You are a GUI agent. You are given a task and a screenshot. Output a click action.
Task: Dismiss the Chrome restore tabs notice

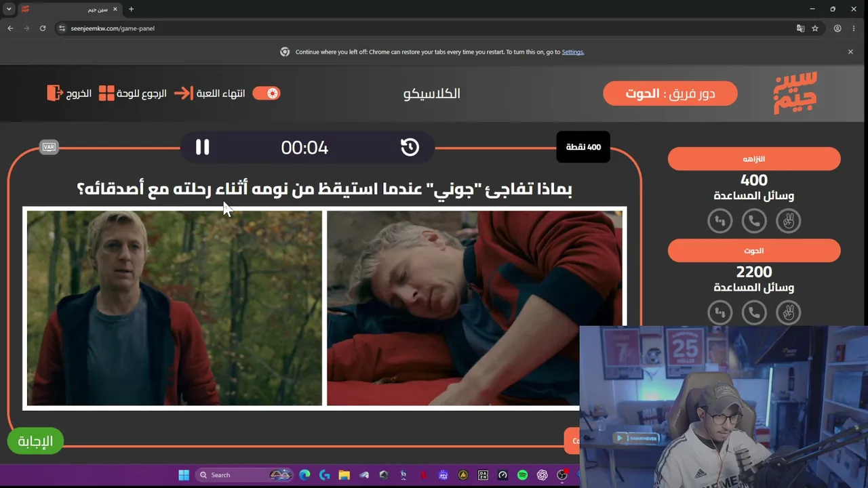(x=850, y=52)
